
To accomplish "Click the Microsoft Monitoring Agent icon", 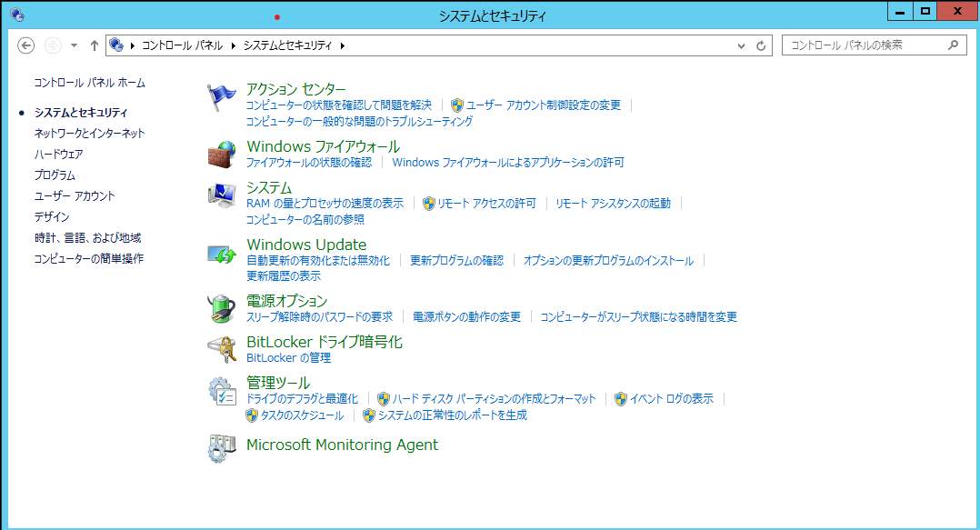I will [x=221, y=449].
